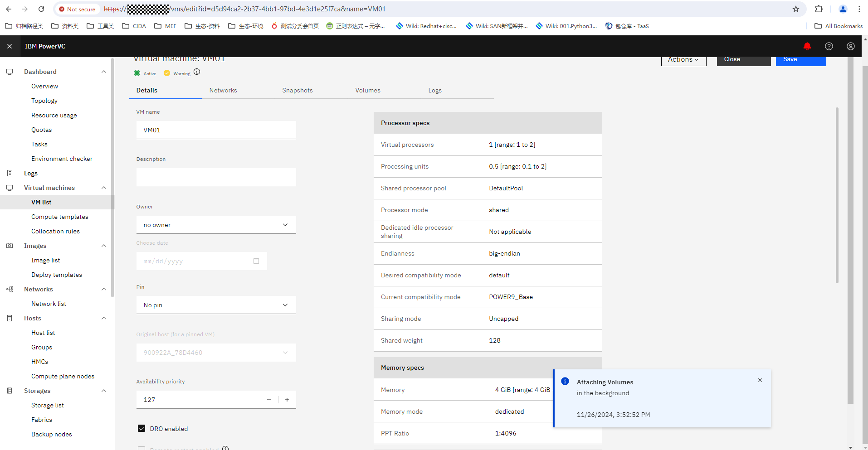Click the browser address bar URL
Viewport: 868px width, 450px height.
click(245, 9)
